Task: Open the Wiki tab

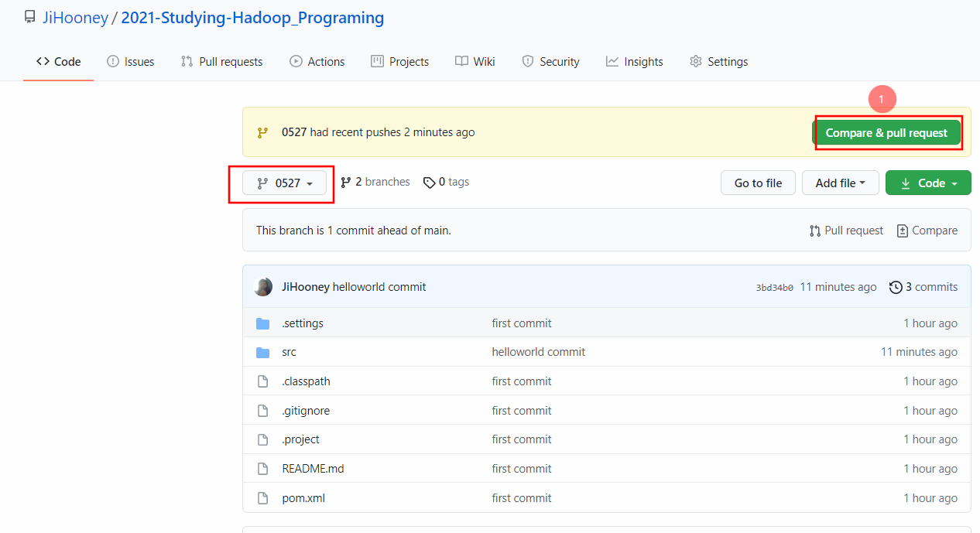Action: (475, 62)
